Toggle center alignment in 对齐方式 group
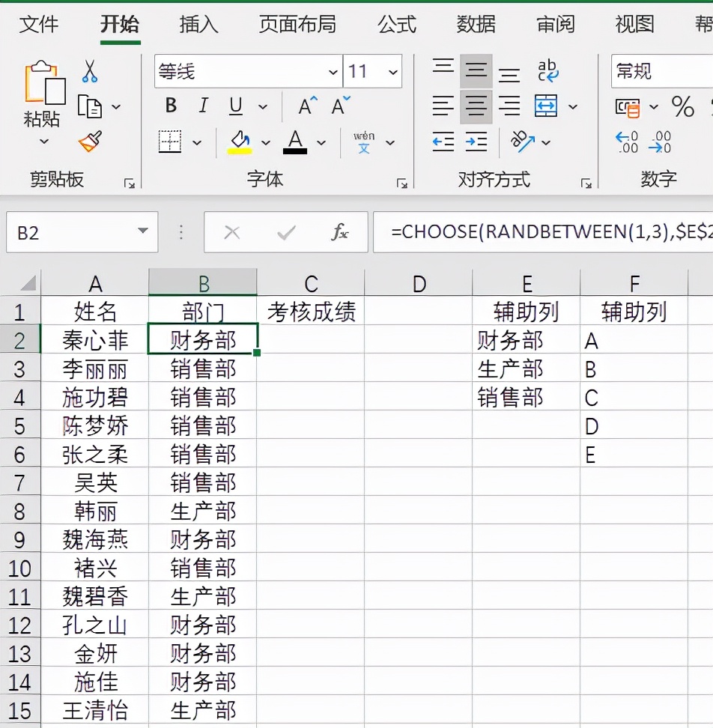Screen dimensions: 713x728 click(x=476, y=106)
